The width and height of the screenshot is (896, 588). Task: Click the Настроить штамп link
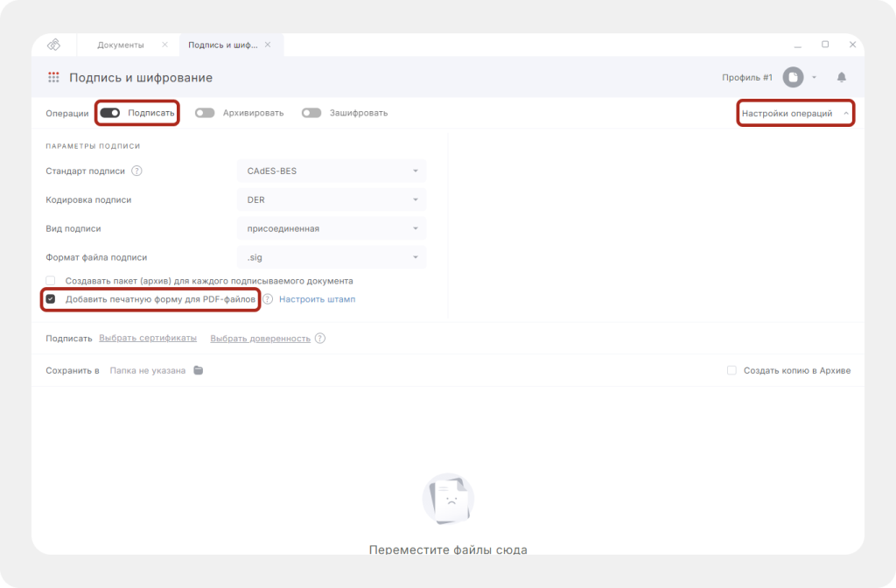click(x=317, y=299)
